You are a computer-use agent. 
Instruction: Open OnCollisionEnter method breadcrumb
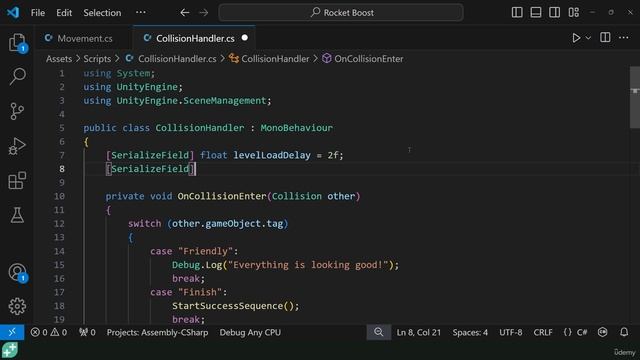(363, 59)
